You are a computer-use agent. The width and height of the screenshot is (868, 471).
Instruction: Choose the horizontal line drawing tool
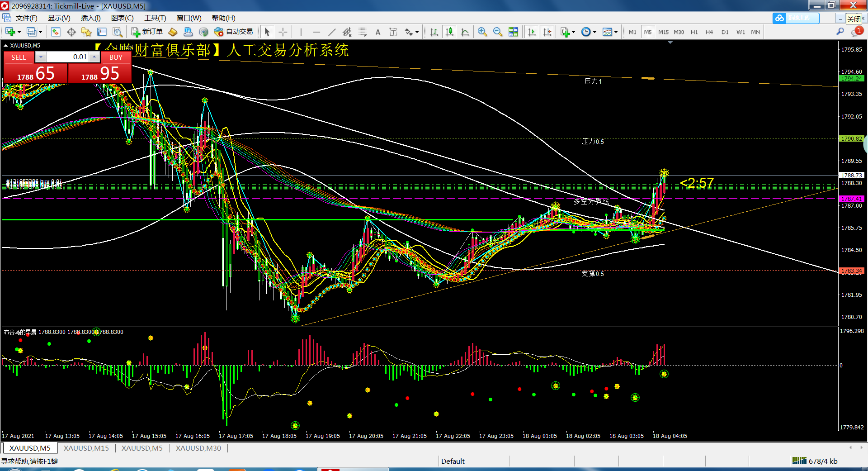[x=316, y=32]
